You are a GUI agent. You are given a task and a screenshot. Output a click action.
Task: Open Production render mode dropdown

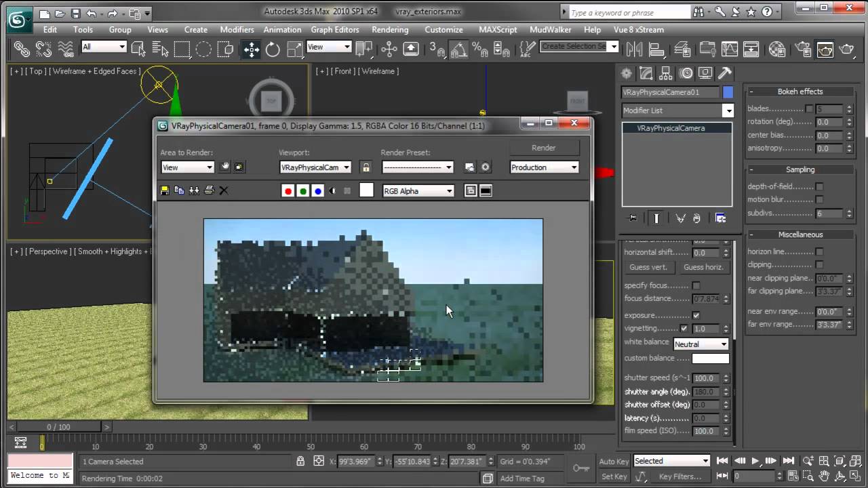pos(544,167)
